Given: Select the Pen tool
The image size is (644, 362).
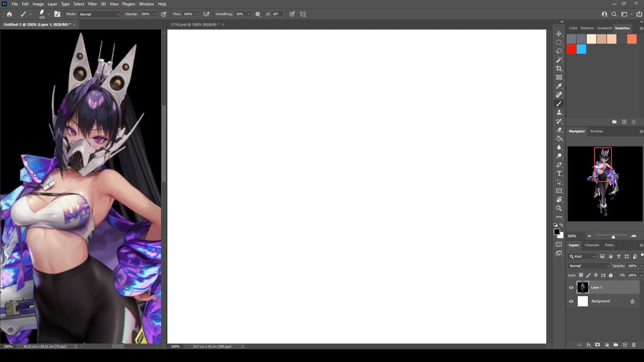Looking at the screenshot, I should pos(559,165).
